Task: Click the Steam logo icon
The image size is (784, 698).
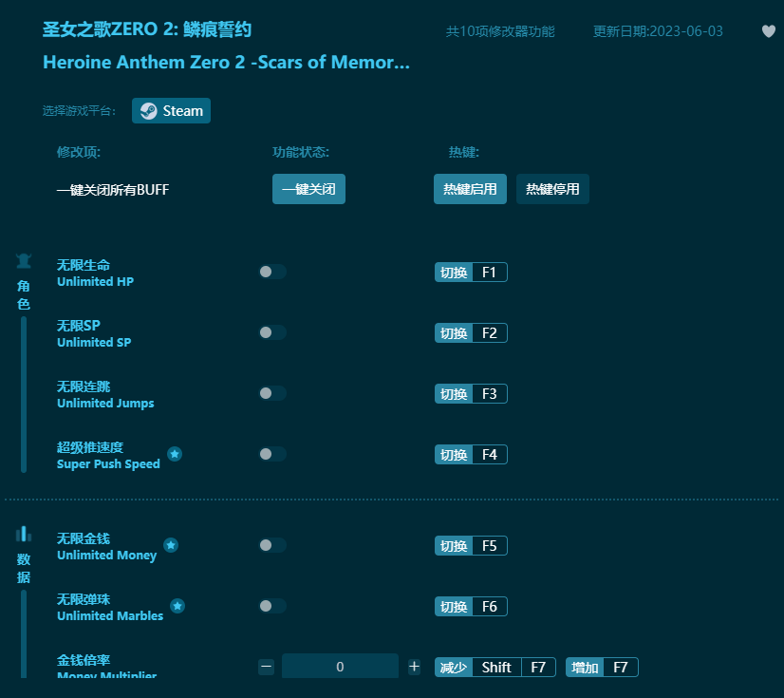Action: pos(148,110)
